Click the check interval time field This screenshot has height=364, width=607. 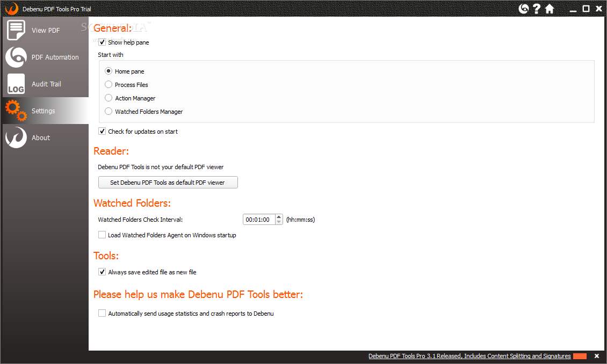[x=259, y=220]
